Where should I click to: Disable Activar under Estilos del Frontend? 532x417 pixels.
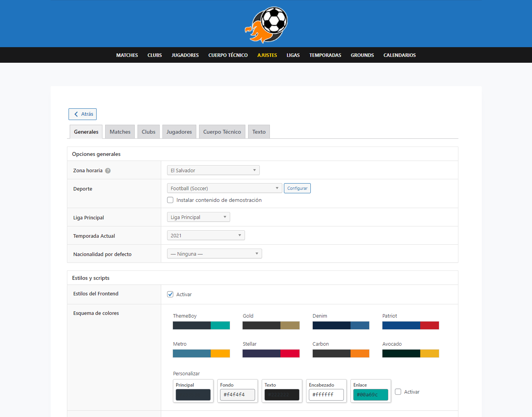170,294
